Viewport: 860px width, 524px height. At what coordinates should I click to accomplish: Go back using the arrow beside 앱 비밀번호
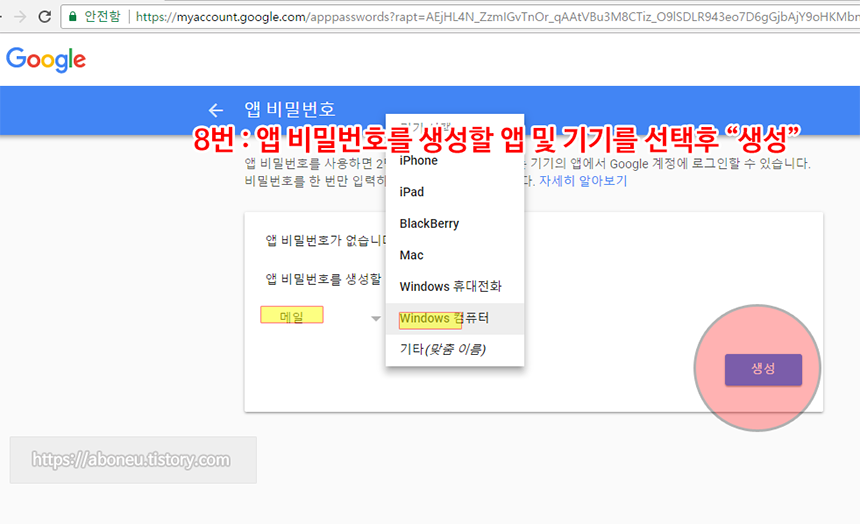click(x=216, y=110)
